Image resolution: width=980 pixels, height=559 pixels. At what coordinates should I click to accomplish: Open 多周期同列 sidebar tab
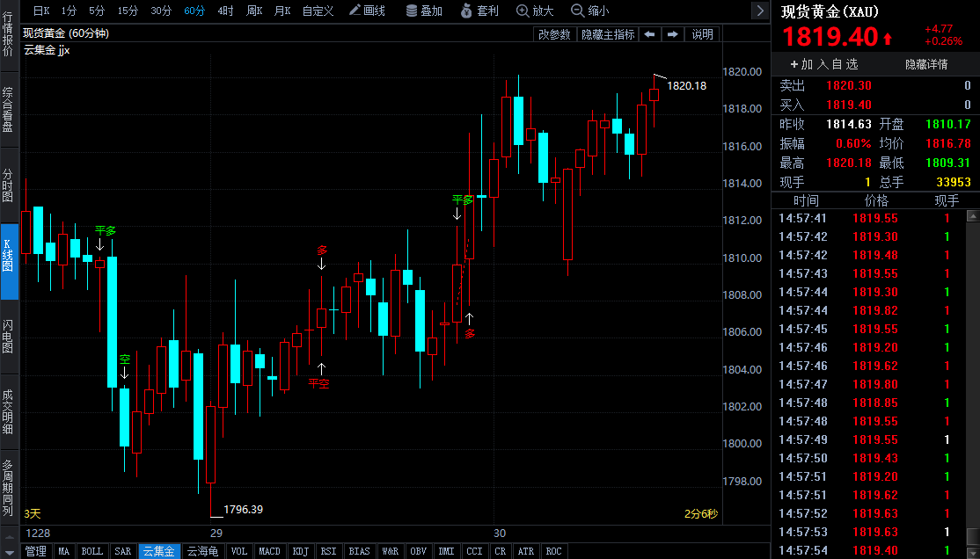coord(8,489)
